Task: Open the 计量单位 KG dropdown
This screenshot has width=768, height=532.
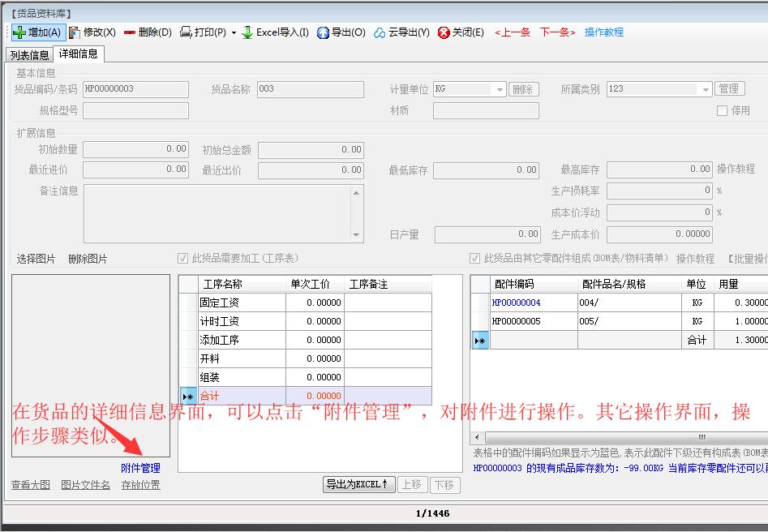Action: [x=499, y=89]
